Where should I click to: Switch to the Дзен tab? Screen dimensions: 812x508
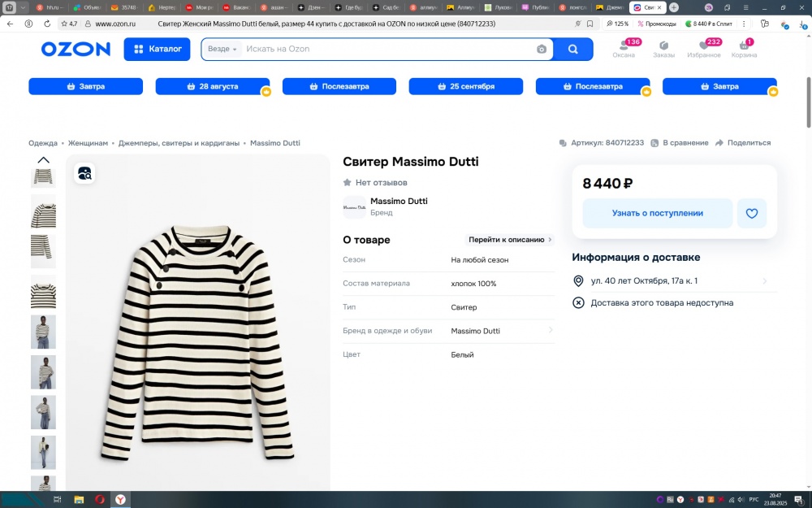311,8
